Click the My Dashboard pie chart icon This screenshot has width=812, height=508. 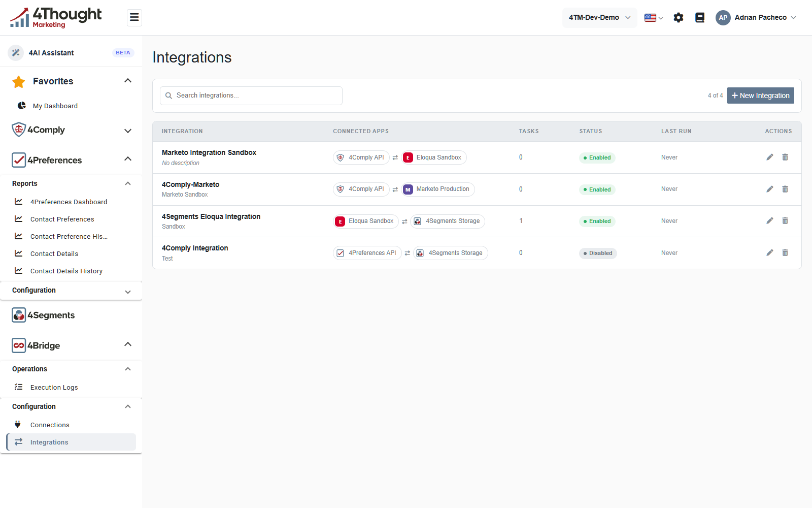pos(22,106)
